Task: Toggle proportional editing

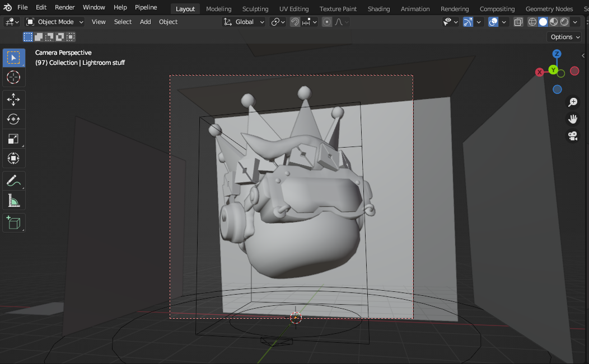Action: (326, 22)
